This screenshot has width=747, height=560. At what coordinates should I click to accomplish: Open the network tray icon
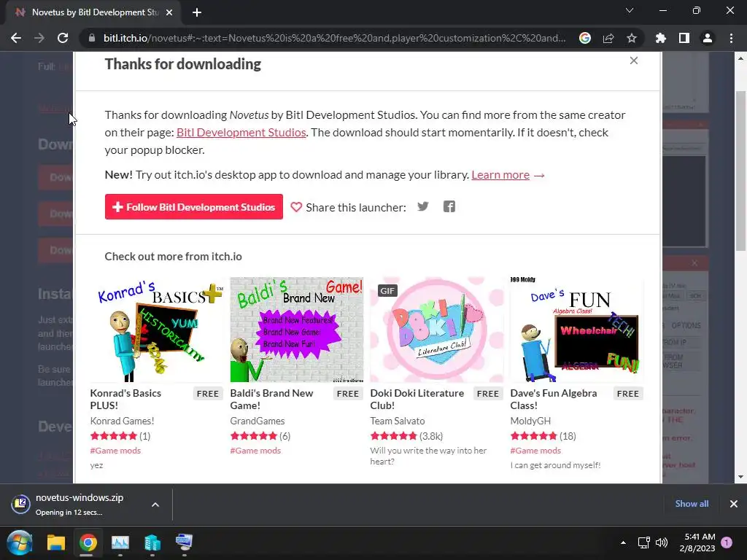(x=643, y=542)
